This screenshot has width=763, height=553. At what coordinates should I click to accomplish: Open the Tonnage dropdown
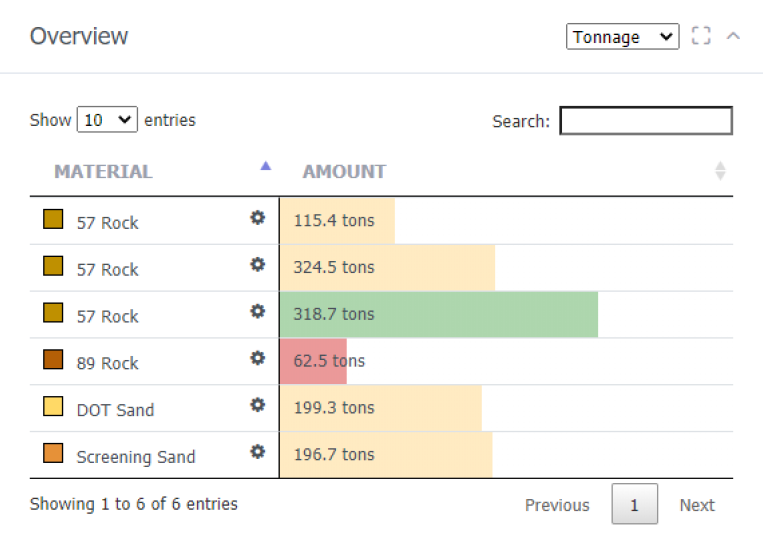click(x=622, y=37)
